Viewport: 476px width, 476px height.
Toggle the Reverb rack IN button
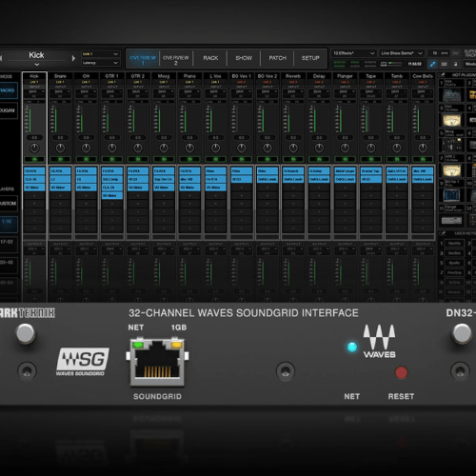(293, 159)
